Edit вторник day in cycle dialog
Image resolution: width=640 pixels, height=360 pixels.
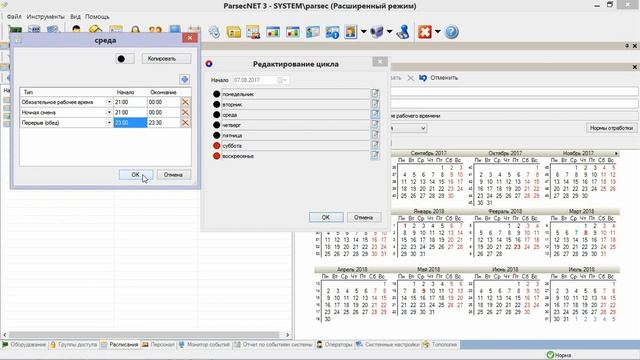(375, 104)
